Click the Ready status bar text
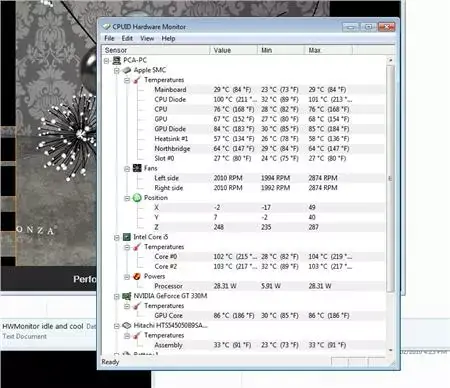This screenshot has width=450, height=388. coord(110,362)
